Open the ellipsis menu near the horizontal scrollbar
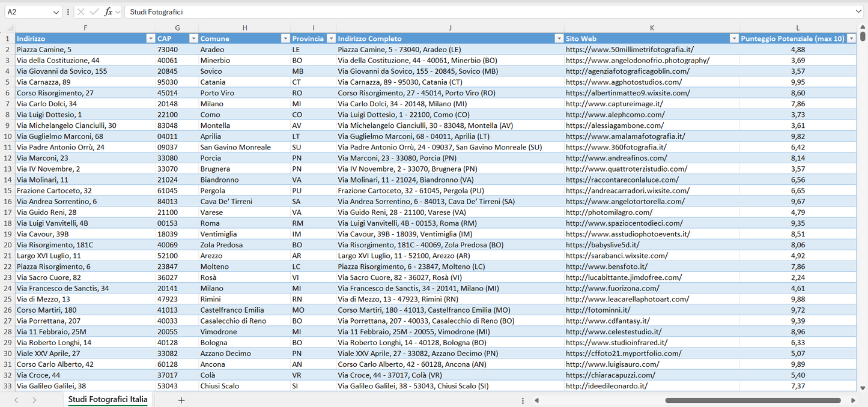 pos(521,400)
